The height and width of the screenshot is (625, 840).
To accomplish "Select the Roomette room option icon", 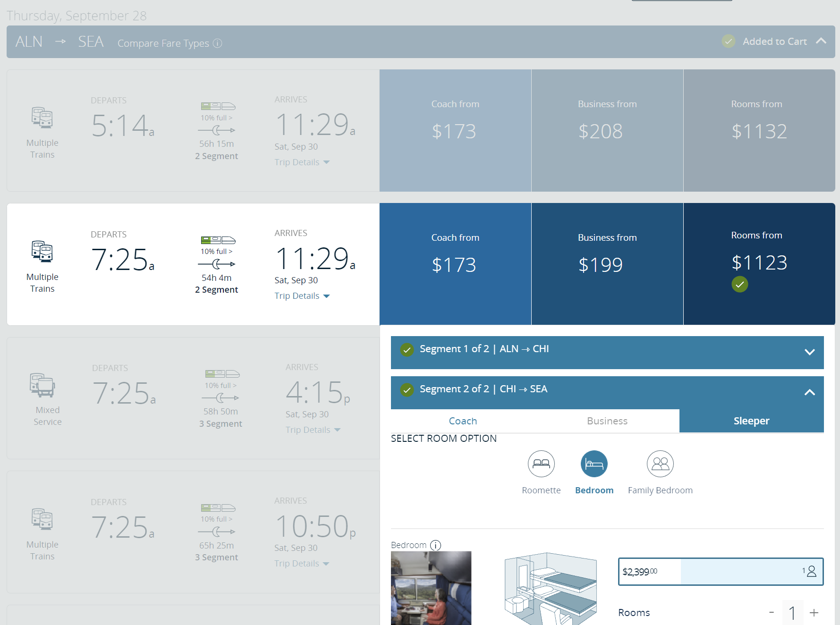I will click(541, 464).
